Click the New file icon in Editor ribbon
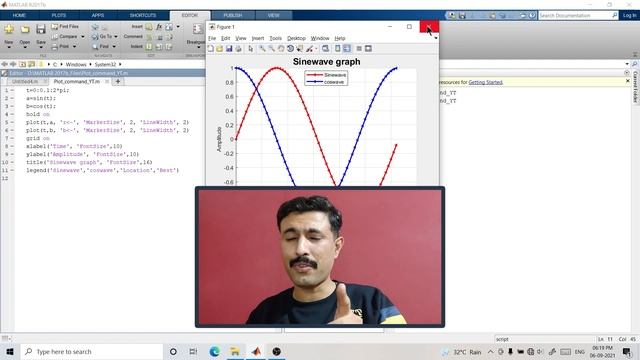This screenshot has width=640, height=360. 9,29
